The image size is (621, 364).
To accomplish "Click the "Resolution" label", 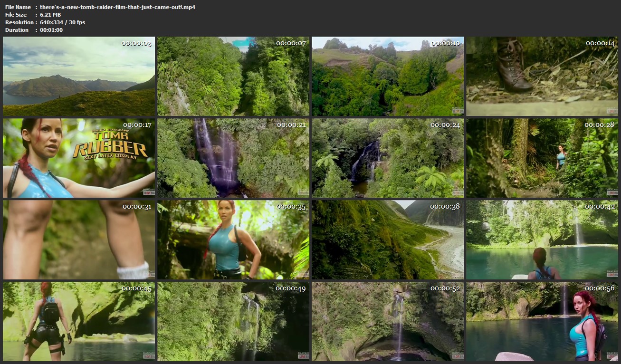I will pos(19,22).
